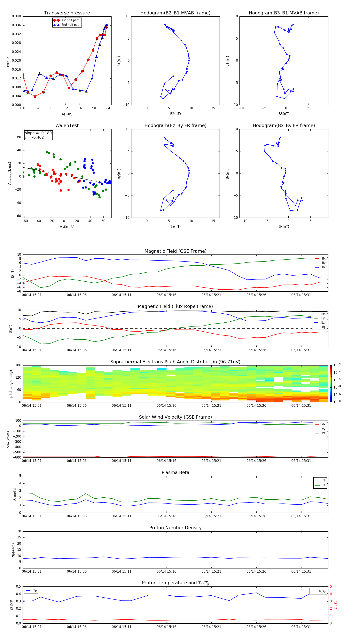351x644 pixels.
Task: Click the 'Hodogram(B2_B1 MVAB frame)' title
Action: click(175, 13)
